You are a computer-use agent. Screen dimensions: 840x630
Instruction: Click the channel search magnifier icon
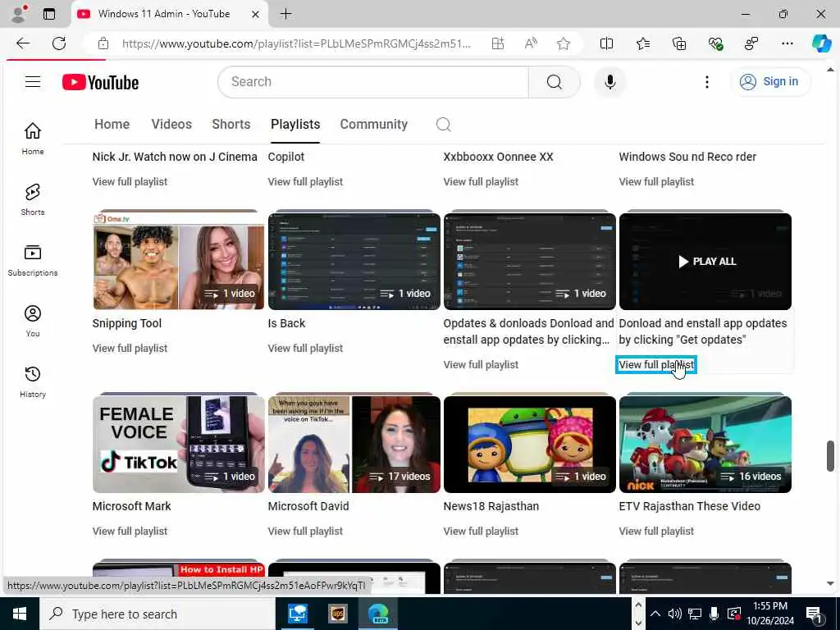pos(443,125)
